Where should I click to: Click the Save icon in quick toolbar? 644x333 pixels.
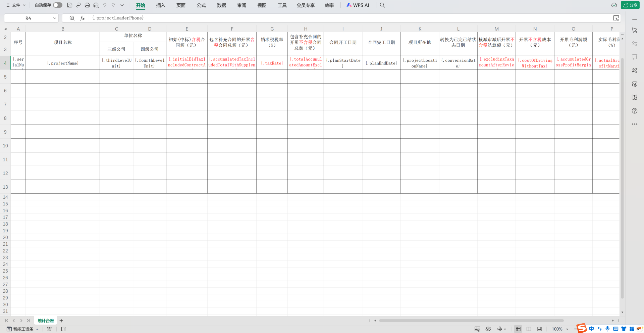click(70, 5)
